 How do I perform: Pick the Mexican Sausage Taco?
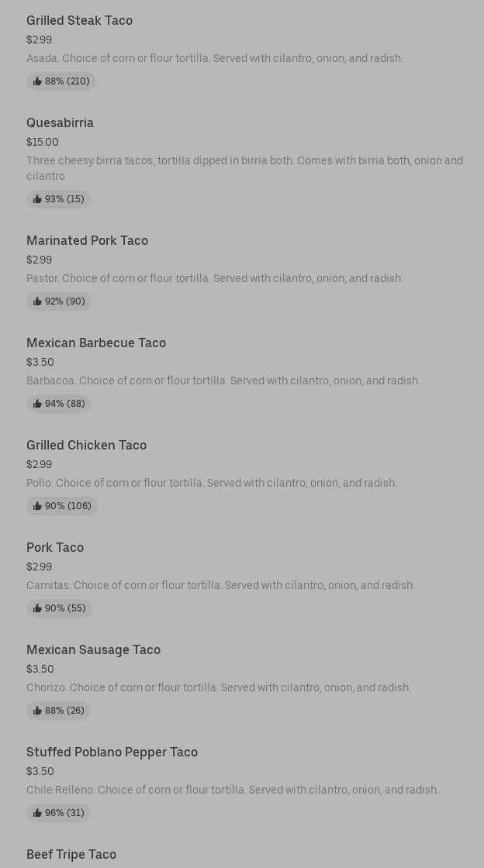[93, 650]
